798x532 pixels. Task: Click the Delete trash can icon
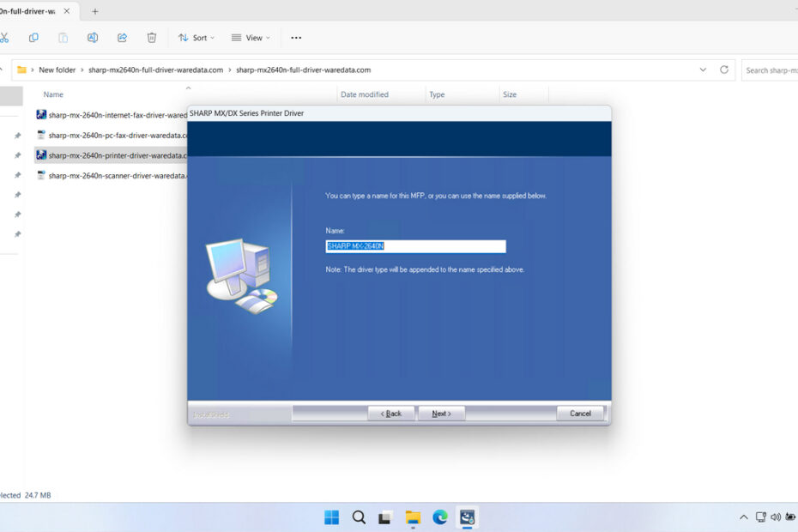click(x=152, y=38)
